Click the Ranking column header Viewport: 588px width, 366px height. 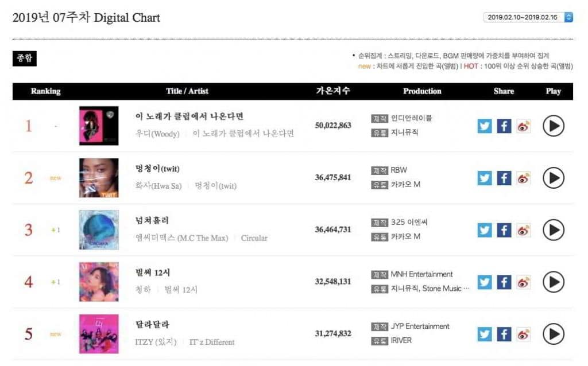pos(45,91)
